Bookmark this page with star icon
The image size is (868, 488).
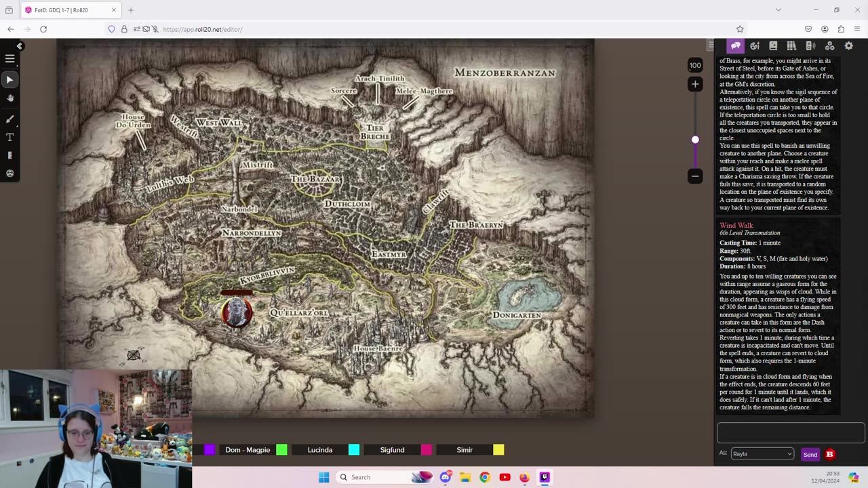[x=740, y=29]
